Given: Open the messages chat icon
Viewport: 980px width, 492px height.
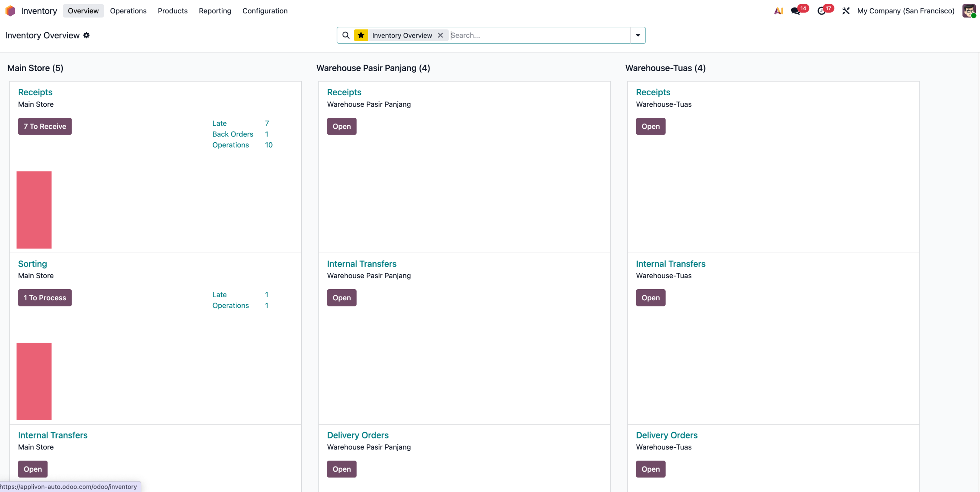Looking at the screenshot, I should click(795, 11).
